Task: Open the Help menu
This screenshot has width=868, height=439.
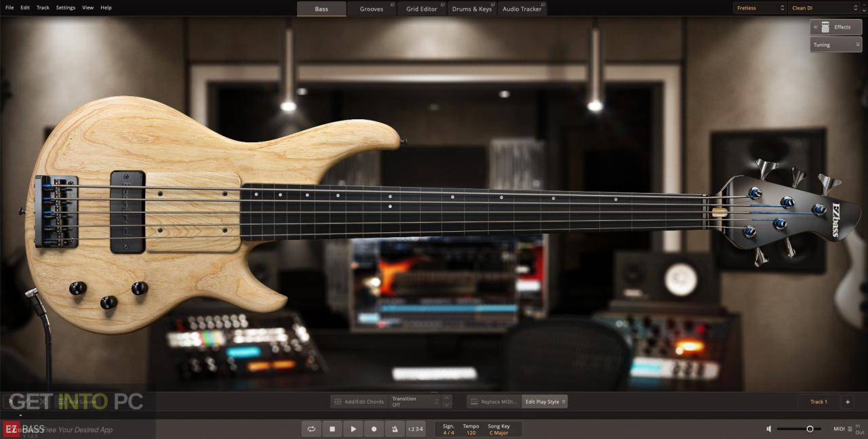Action: [106, 7]
